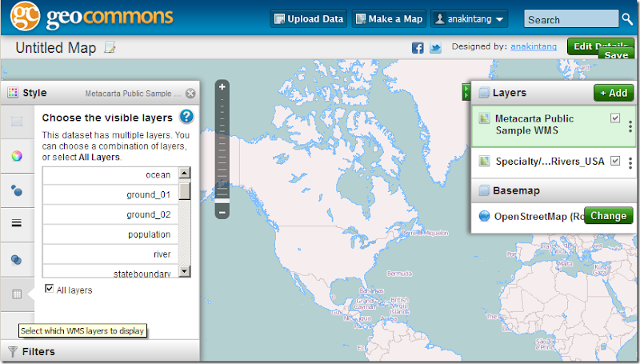This screenshot has width=640, height=364.
Task: Toggle Metacarta Public Sample WMS visibility
Action: [615, 118]
